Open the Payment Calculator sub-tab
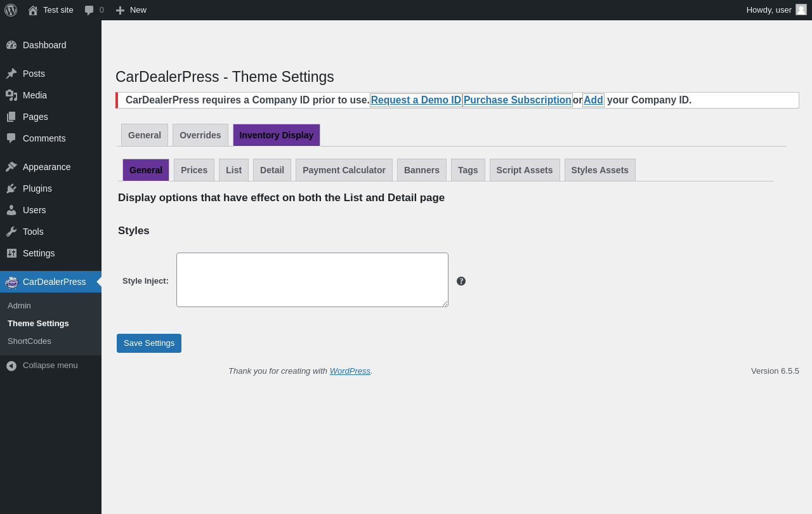The width and height of the screenshot is (812, 514). click(x=344, y=170)
